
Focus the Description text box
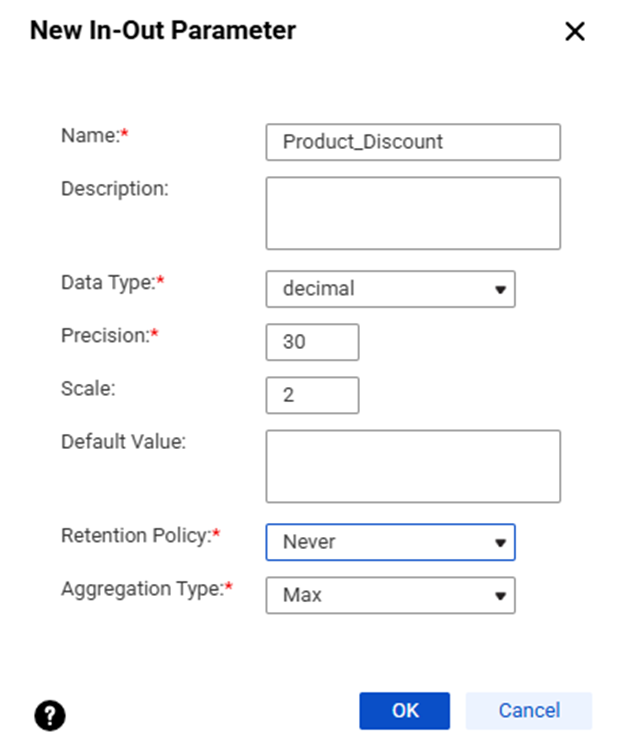pyautogui.click(x=412, y=213)
